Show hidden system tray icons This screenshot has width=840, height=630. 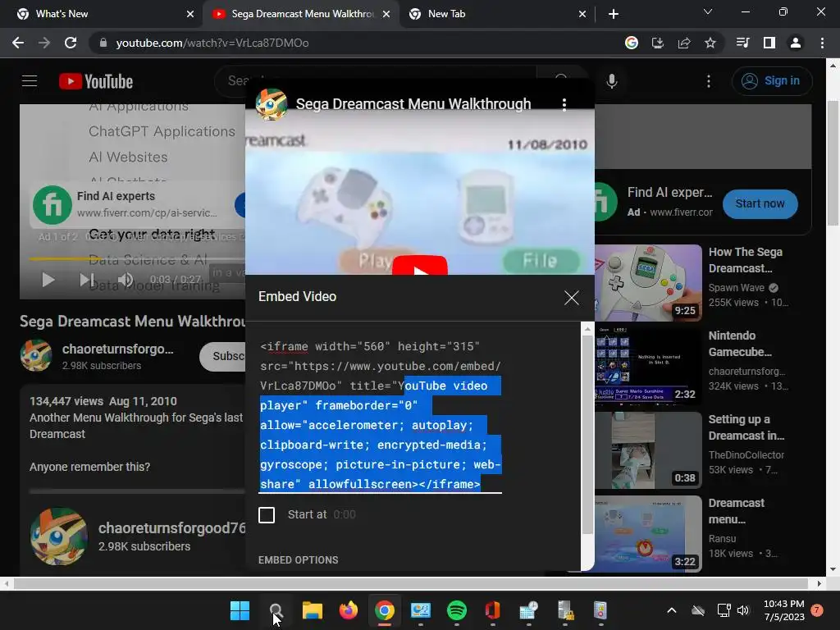671,610
